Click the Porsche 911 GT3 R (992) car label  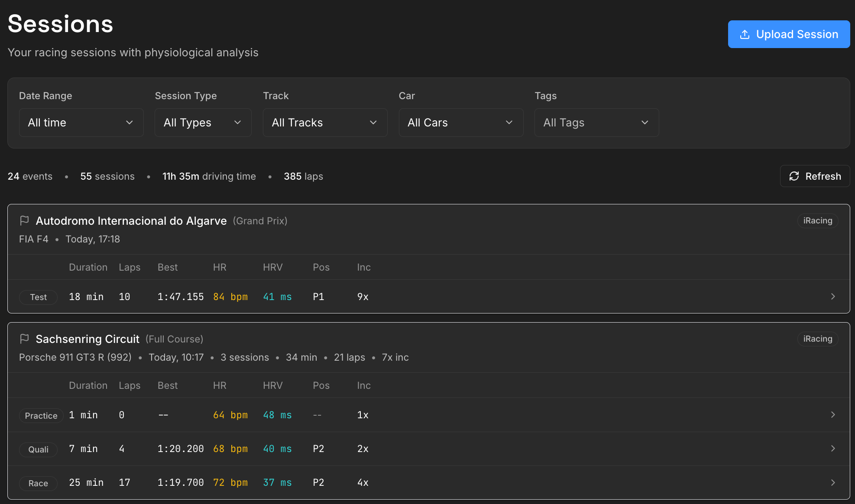tap(75, 357)
